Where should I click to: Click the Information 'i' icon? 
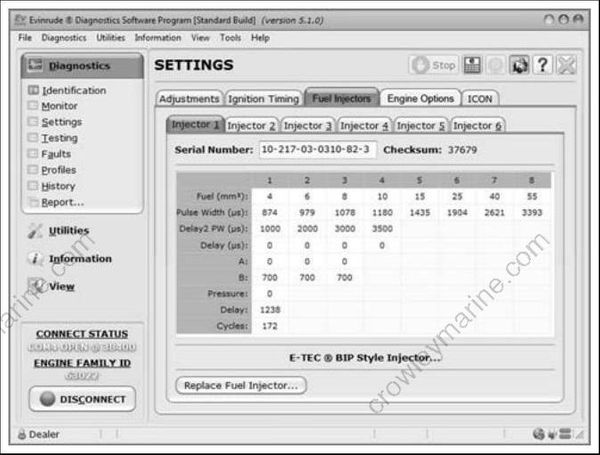tap(35, 259)
